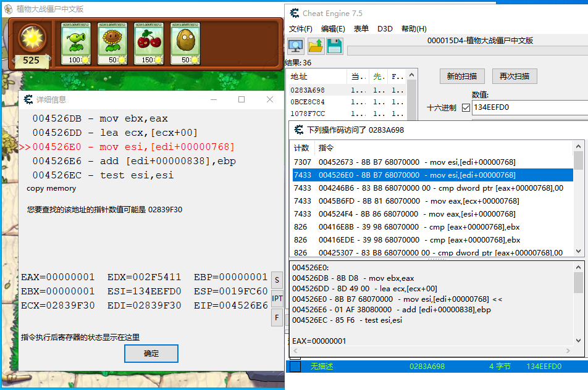
Task: Click the ESI=134EEFD0 register value
Action: [145, 291]
